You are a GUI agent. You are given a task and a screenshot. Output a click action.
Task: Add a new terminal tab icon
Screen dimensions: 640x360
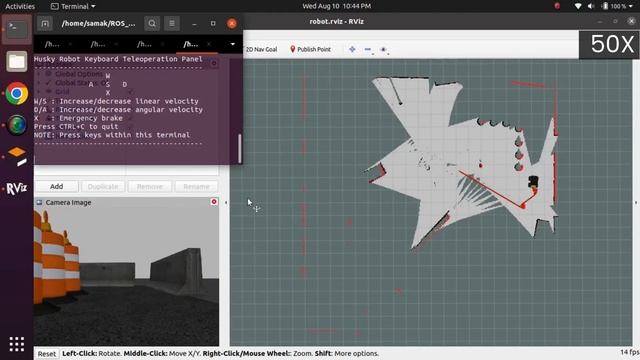tap(45, 24)
